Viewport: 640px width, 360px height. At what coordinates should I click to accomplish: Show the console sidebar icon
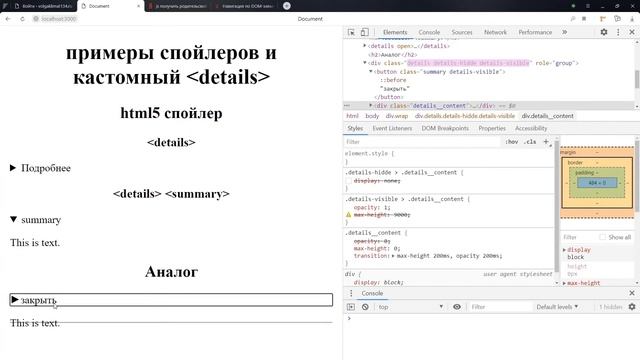(x=351, y=307)
